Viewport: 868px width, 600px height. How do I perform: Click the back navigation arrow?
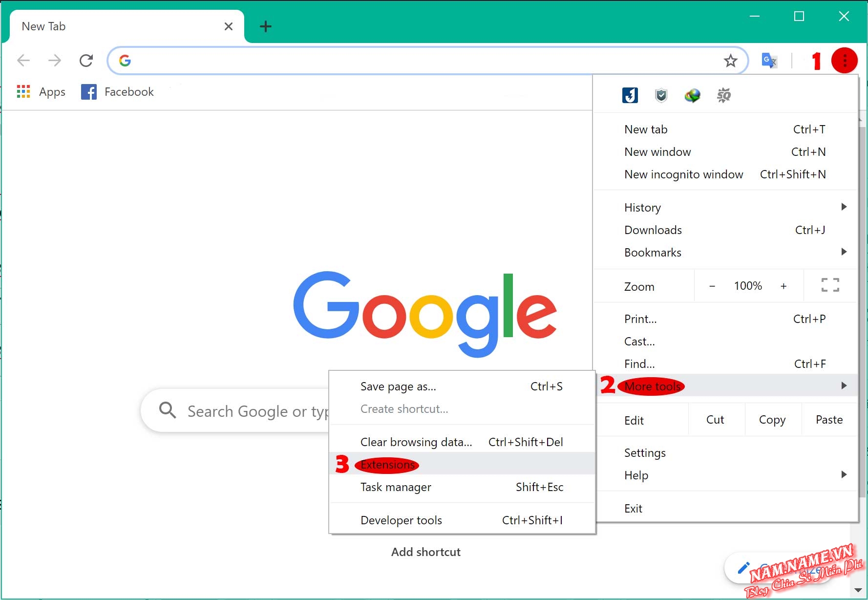click(23, 60)
